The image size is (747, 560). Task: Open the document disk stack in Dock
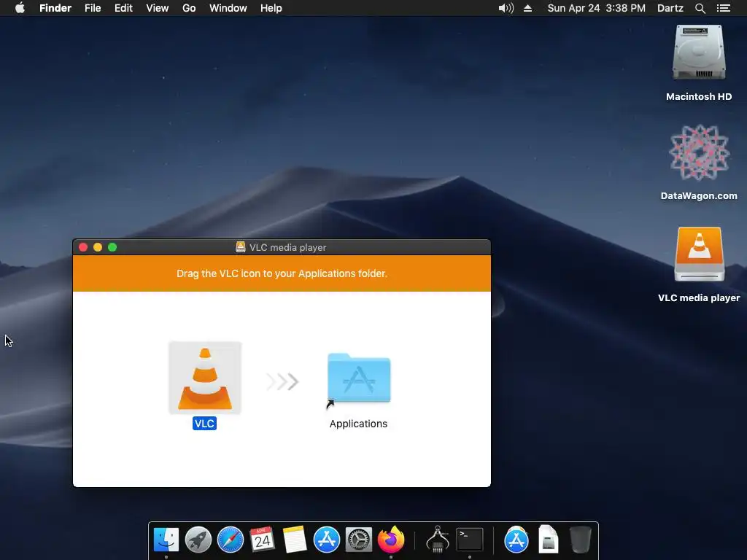[x=549, y=540]
